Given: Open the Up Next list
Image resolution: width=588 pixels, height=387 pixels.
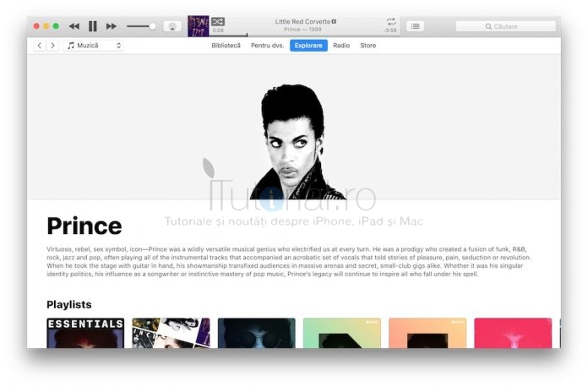Looking at the screenshot, I should 415,26.
